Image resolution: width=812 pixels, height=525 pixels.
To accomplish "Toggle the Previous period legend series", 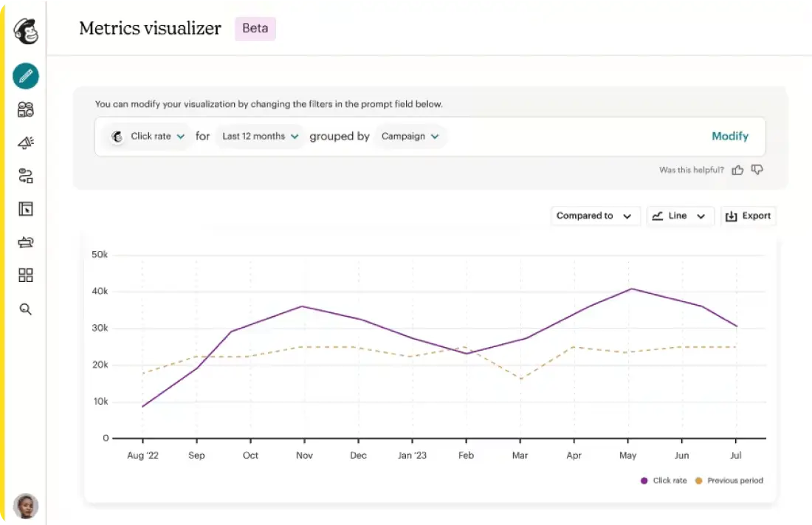I will click(729, 481).
